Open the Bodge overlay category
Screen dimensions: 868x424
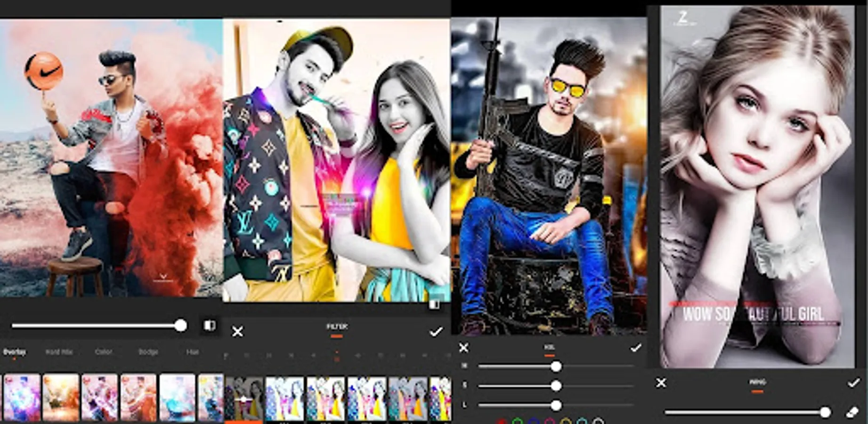tap(148, 352)
